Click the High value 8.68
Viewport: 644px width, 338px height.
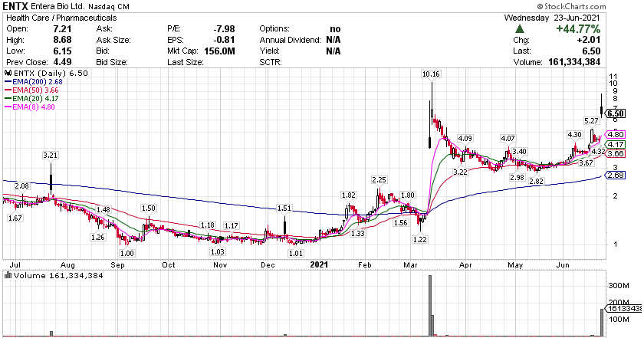[62, 40]
